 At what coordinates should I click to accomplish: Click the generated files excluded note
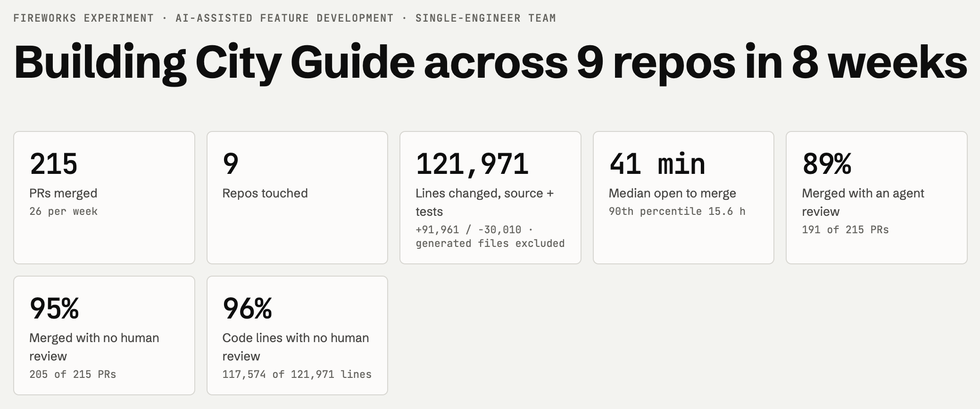tap(490, 244)
